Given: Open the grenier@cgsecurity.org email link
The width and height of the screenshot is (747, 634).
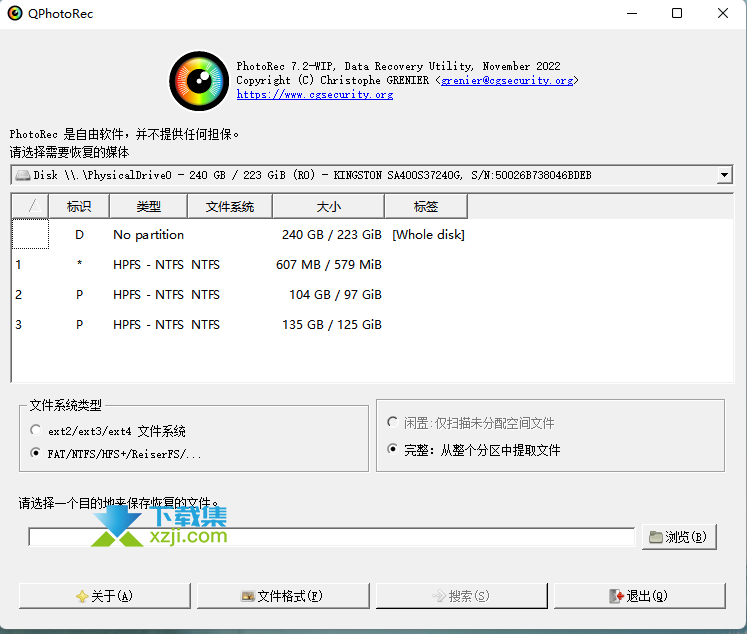Looking at the screenshot, I should pos(507,81).
